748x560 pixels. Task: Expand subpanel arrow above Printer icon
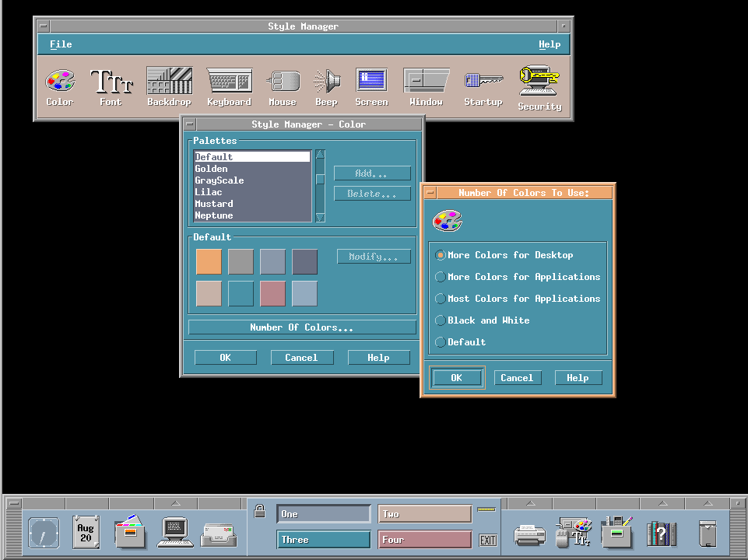(530, 503)
